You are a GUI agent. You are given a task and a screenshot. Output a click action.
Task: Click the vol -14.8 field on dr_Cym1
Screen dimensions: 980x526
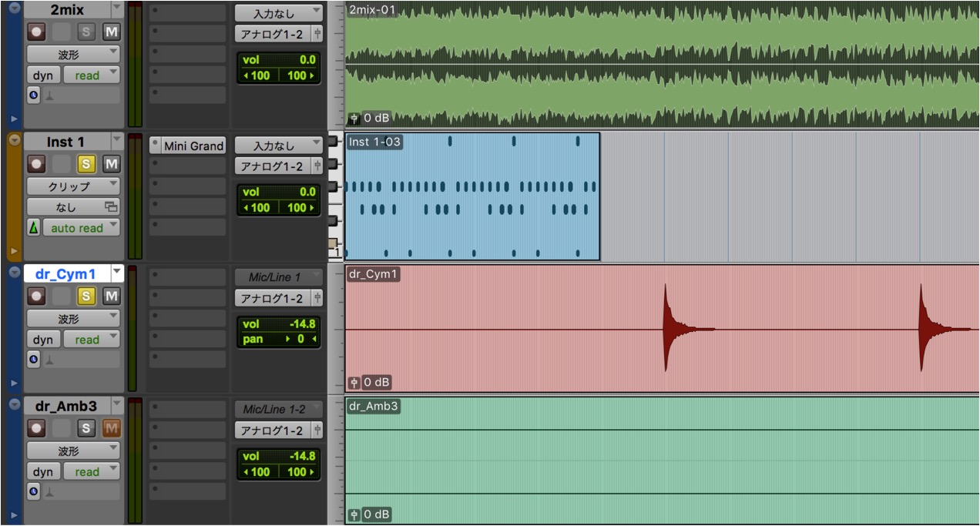[278, 324]
